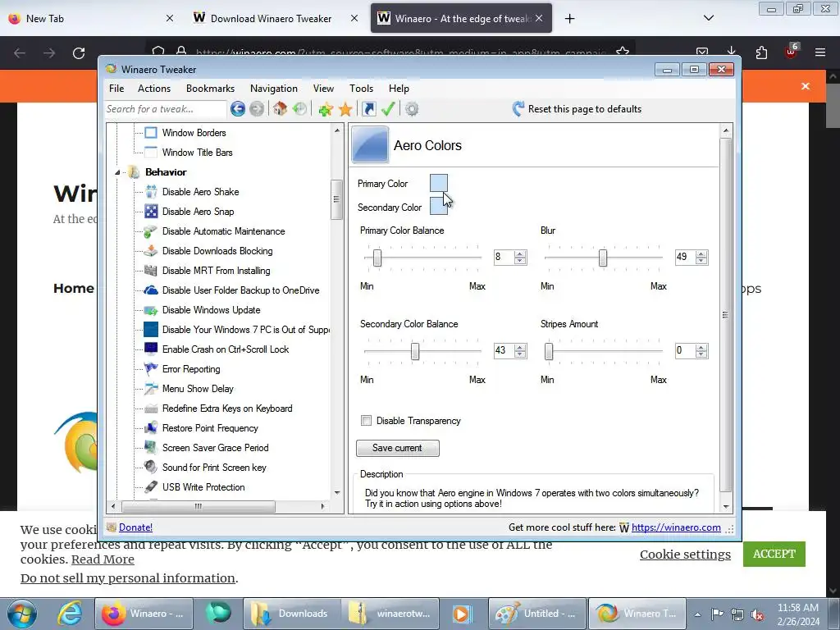Open Redefine Extra Keys on Keyboard
Image resolution: width=840 pixels, height=630 pixels.
pos(227,409)
